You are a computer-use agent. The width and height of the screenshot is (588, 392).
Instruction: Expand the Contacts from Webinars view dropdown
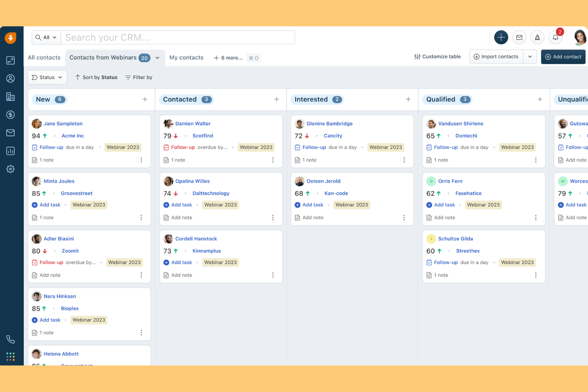157,58
